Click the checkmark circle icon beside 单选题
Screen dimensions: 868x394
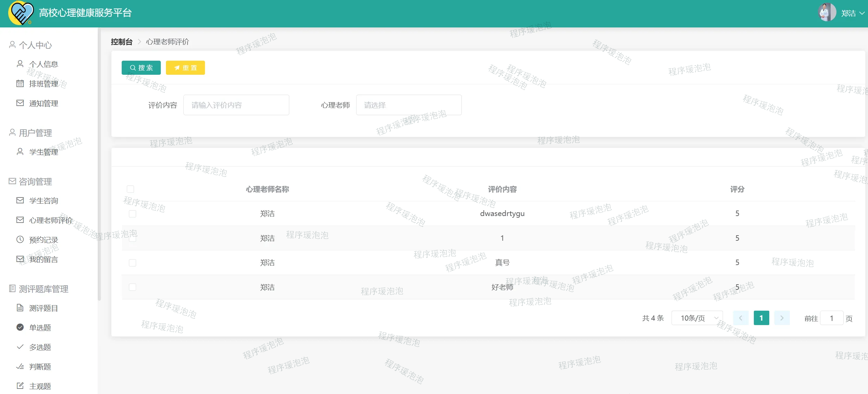20,327
